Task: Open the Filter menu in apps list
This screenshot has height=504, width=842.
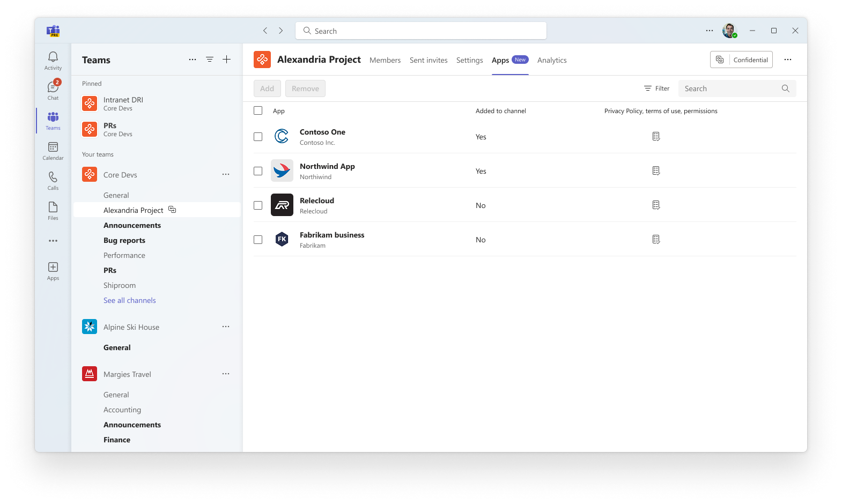Action: click(x=657, y=88)
